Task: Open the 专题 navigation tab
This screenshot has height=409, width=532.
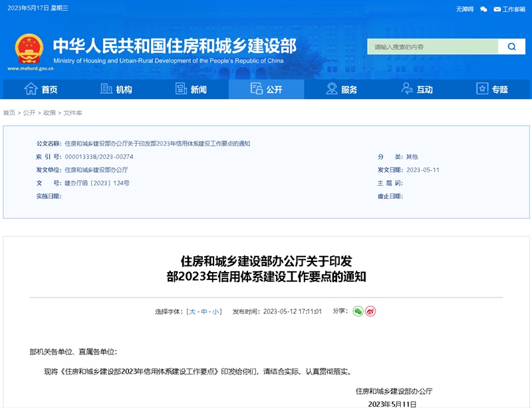Action: point(492,89)
